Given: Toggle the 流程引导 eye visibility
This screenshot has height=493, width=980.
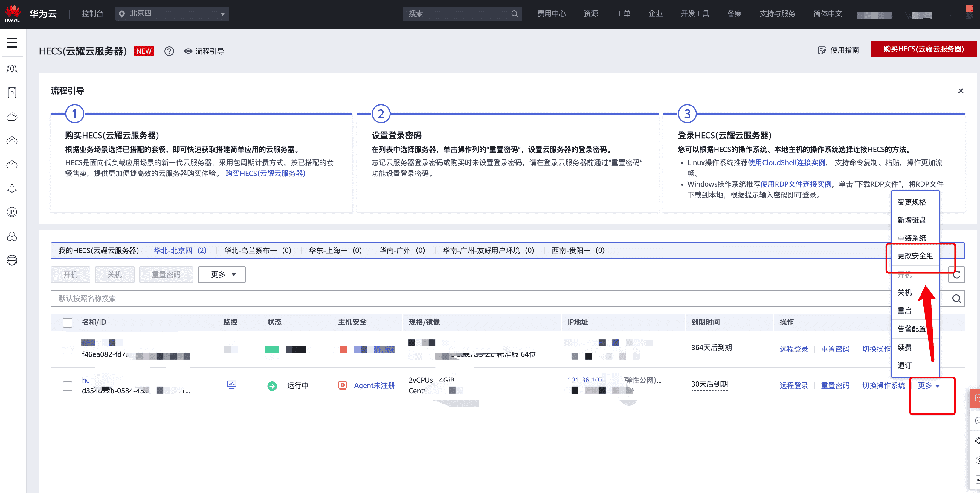Looking at the screenshot, I should click(x=188, y=51).
